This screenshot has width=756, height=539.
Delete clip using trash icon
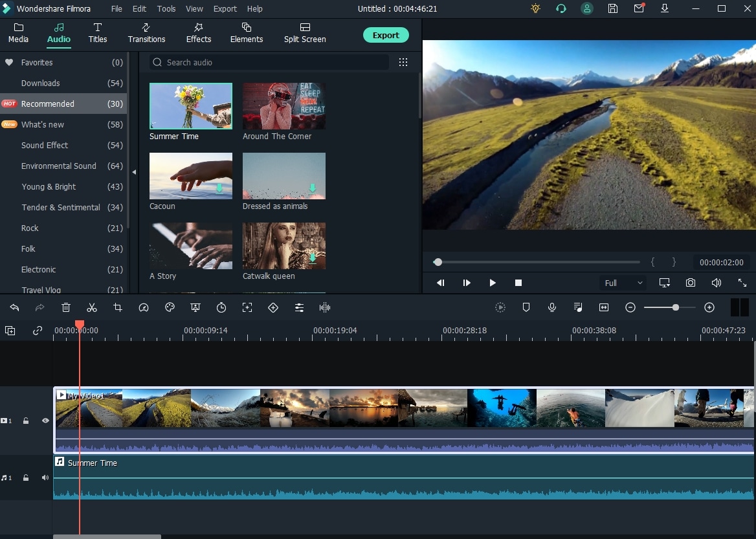[x=66, y=308]
